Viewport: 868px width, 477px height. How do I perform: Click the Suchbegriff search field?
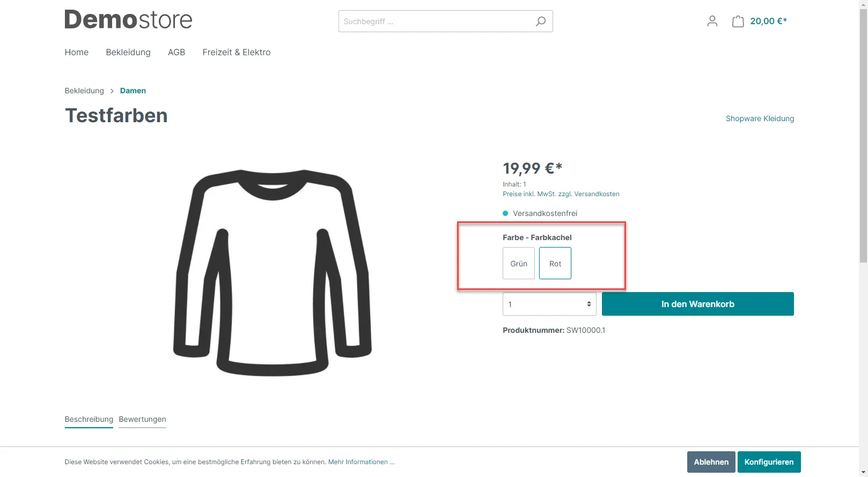coord(435,21)
